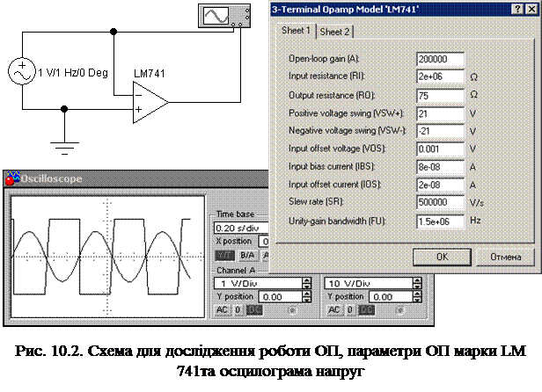The width and height of the screenshot is (542, 392).
Task: Click the Output resistance field showing 75
Action: click(x=440, y=96)
